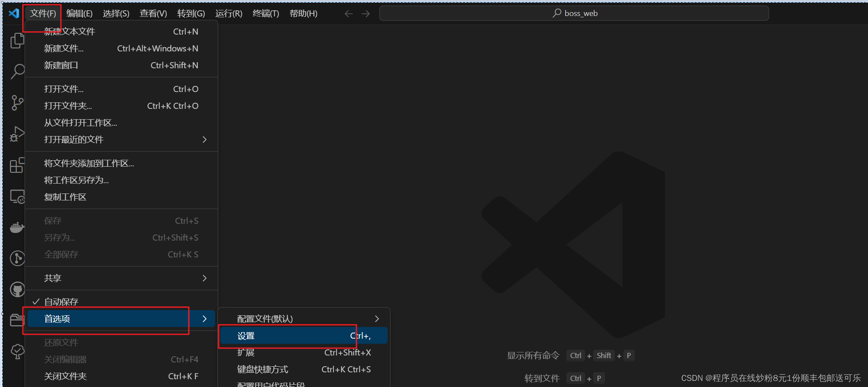Open the 转到(G) menu
Viewport: 868px width, 387px height.
191,13
